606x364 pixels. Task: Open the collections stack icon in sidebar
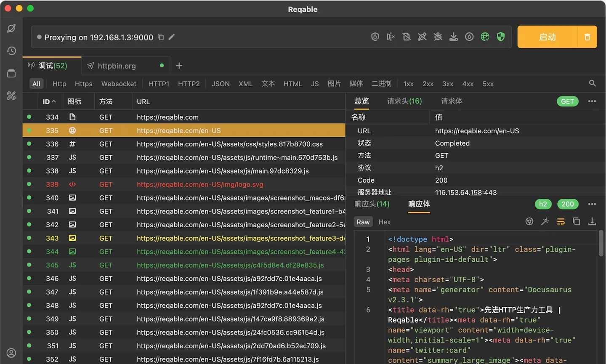[x=11, y=73]
